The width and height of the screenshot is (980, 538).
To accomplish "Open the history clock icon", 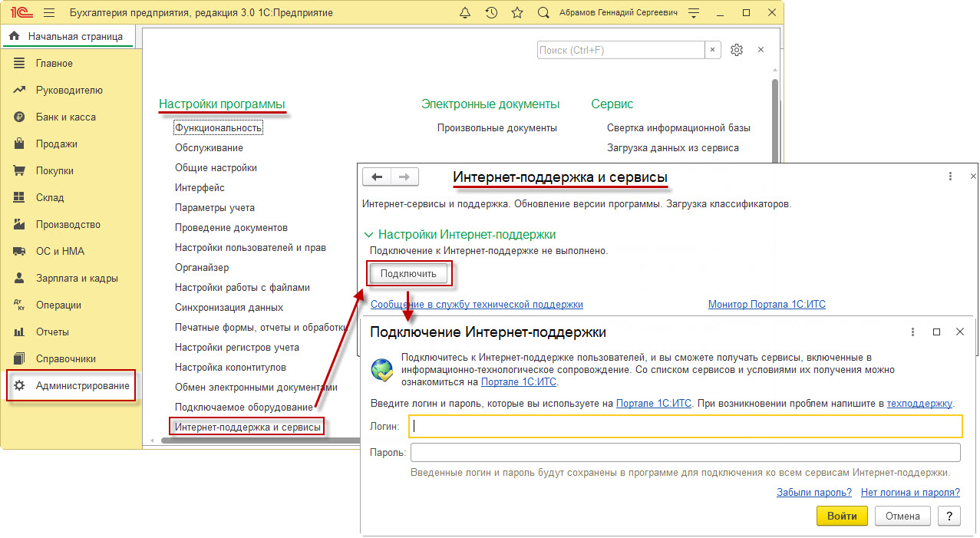I will [491, 13].
